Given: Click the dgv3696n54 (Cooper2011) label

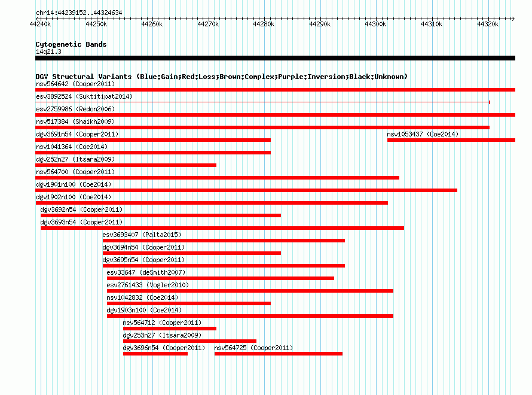Looking at the screenshot, I should point(164,348).
